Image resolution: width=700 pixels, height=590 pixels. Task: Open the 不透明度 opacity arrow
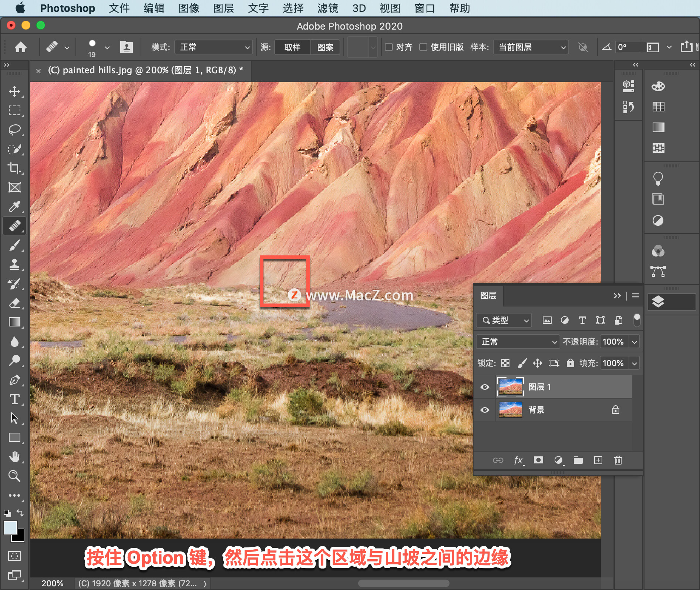click(635, 342)
